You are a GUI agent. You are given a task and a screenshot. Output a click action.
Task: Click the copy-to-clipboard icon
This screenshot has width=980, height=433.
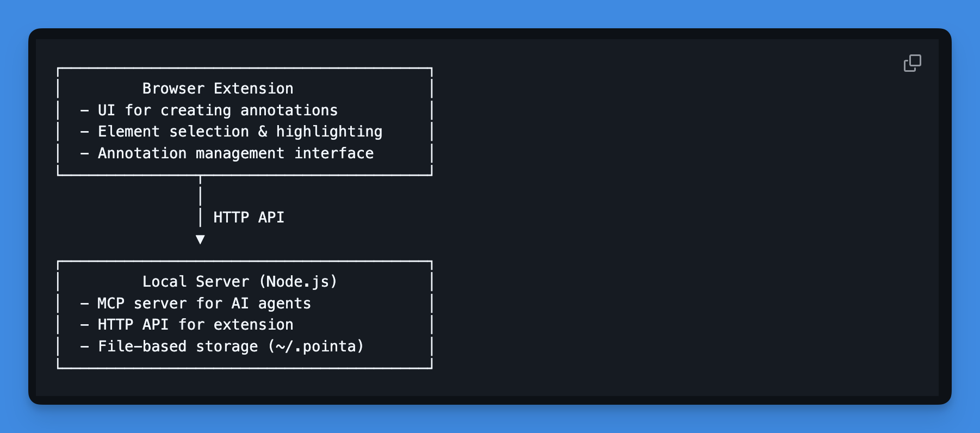pyautogui.click(x=914, y=64)
